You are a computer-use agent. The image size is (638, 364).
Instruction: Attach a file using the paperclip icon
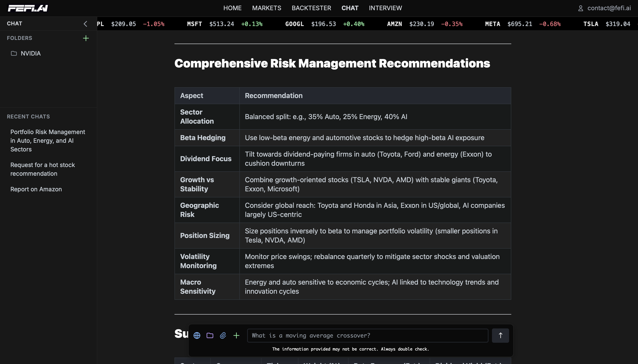[x=223, y=335]
